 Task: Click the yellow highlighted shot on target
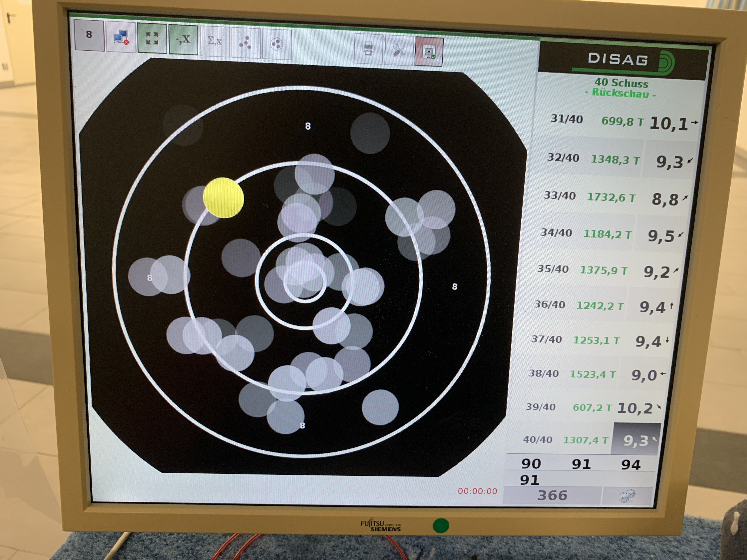pos(223,198)
